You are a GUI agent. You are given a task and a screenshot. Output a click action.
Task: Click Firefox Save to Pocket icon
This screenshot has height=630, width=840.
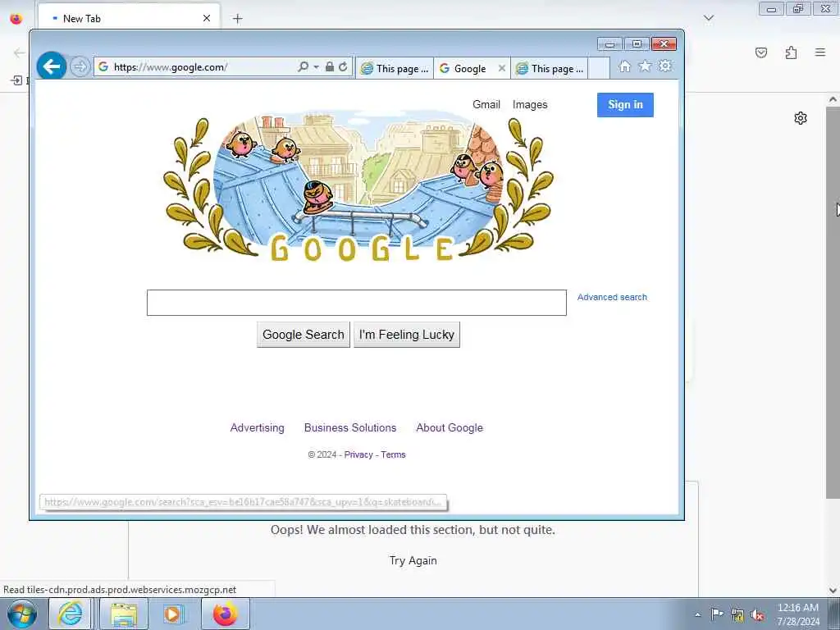pos(761,52)
